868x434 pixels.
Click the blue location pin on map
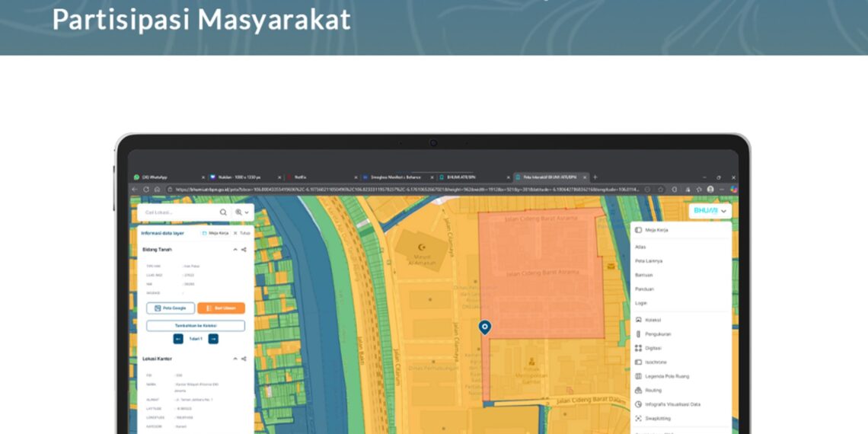485,327
